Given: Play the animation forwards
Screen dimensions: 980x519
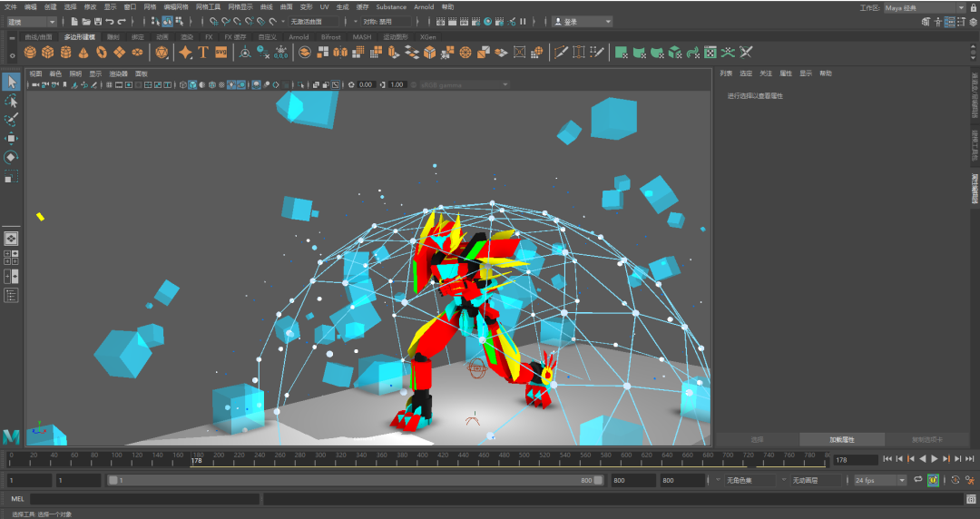Looking at the screenshot, I should pos(935,459).
